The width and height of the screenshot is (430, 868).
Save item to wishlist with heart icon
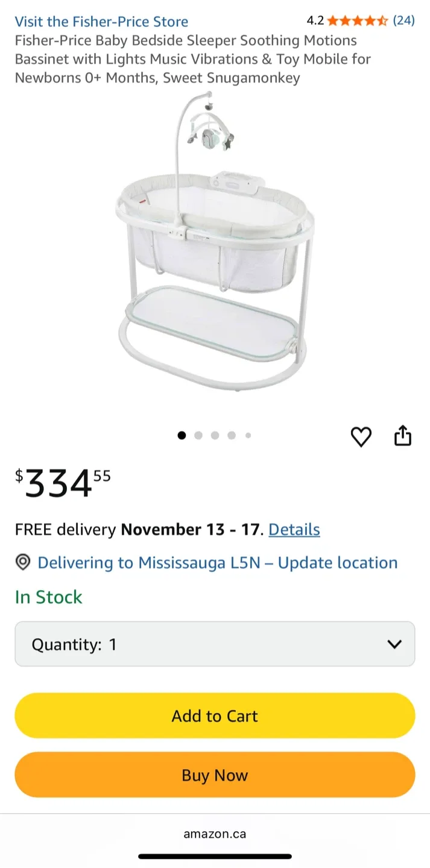tap(361, 436)
